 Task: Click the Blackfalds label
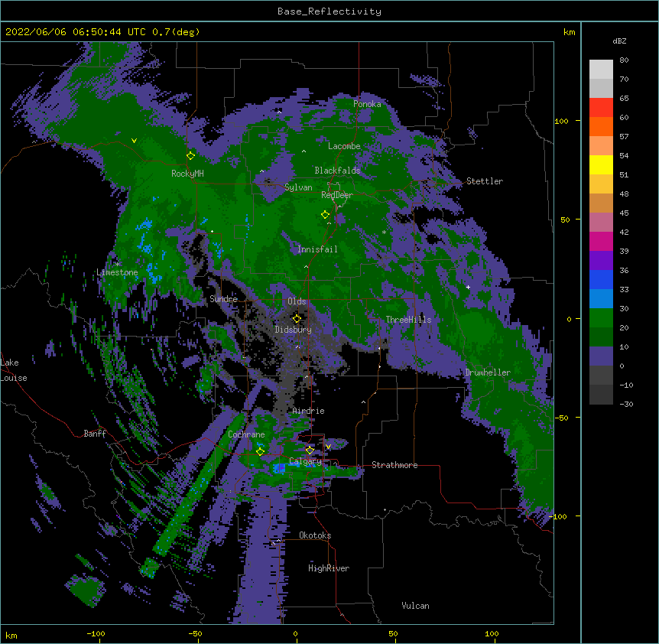click(337, 171)
